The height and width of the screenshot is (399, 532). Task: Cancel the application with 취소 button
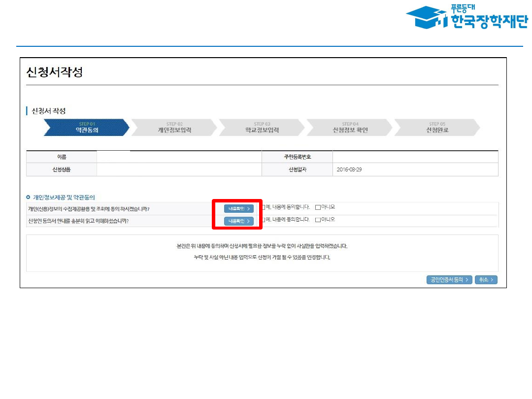point(486,280)
